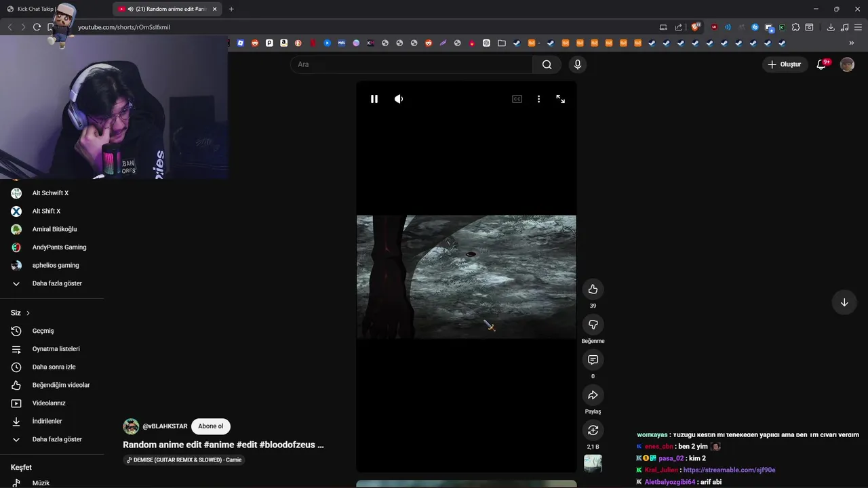Click the Oluştur create button
The height and width of the screenshot is (488, 868).
785,64
